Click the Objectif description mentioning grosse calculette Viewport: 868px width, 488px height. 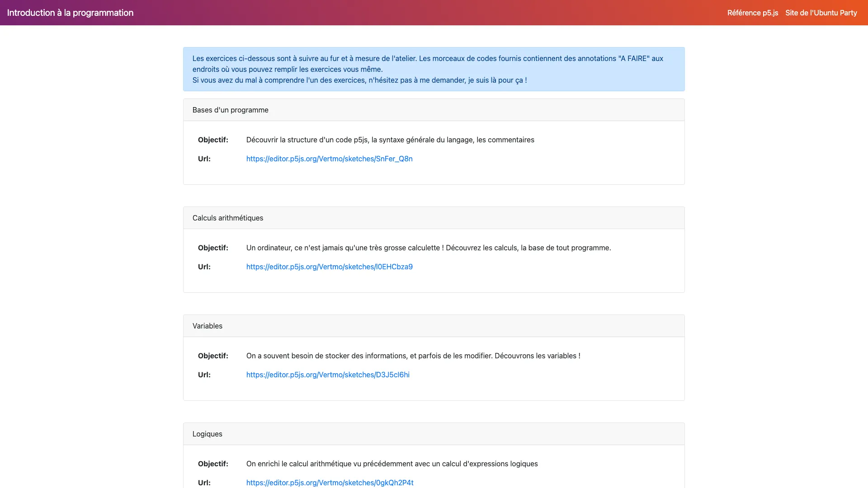(428, 248)
